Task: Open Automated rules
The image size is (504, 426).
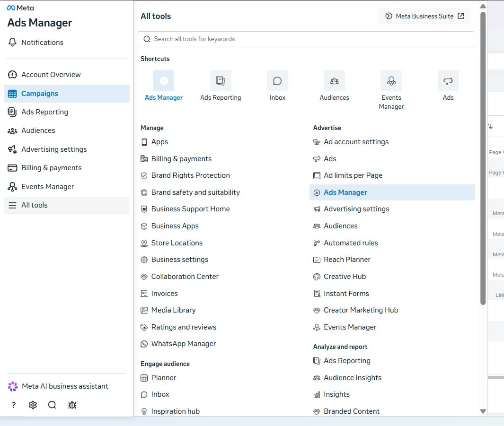Action: click(x=345, y=243)
